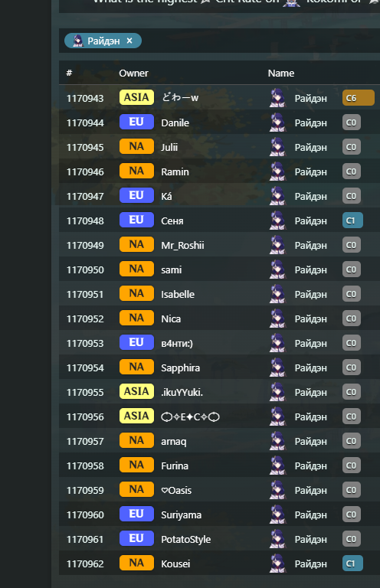The image size is (380, 588).
Task: Open owner profile Isabelle
Action: pyautogui.click(x=178, y=294)
